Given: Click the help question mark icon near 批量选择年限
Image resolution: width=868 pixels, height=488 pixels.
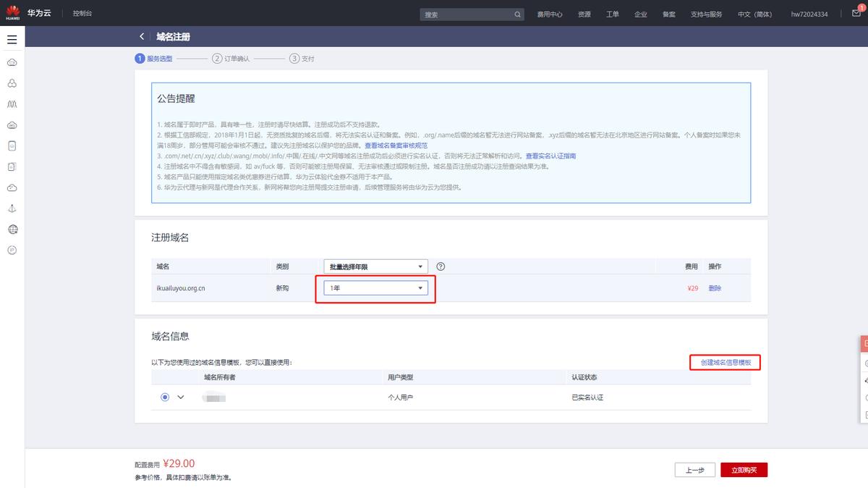Looking at the screenshot, I should click(x=441, y=266).
